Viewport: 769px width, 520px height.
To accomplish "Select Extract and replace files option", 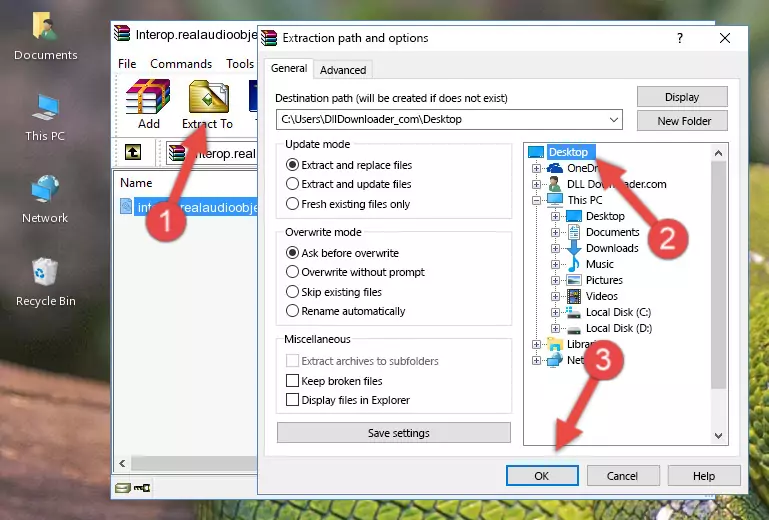I will [x=292, y=165].
